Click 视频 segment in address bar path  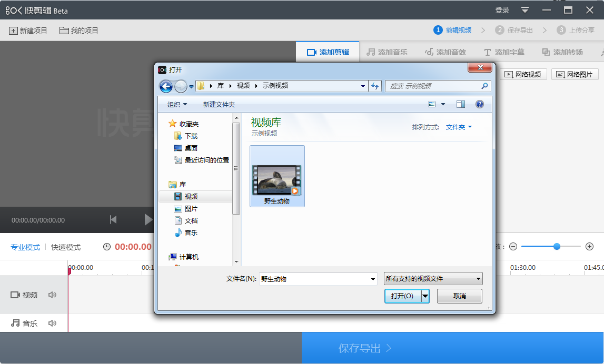pos(243,85)
